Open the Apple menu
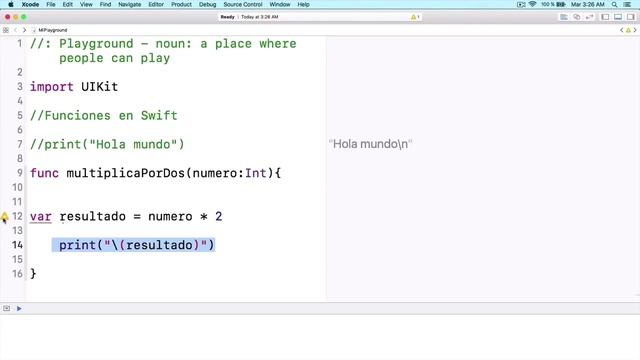Image resolution: width=640 pixels, height=360 pixels. tap(11, 4)
